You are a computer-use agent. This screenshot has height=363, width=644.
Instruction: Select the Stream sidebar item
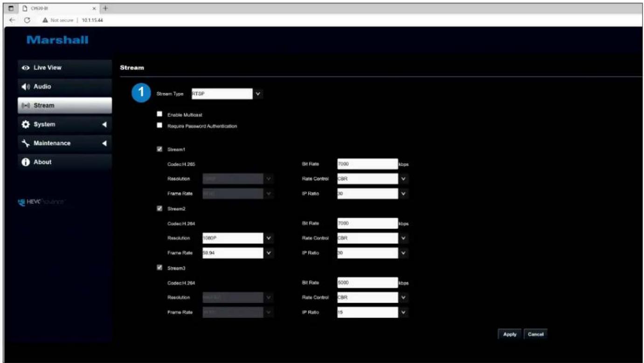click(x=65, y=105)
